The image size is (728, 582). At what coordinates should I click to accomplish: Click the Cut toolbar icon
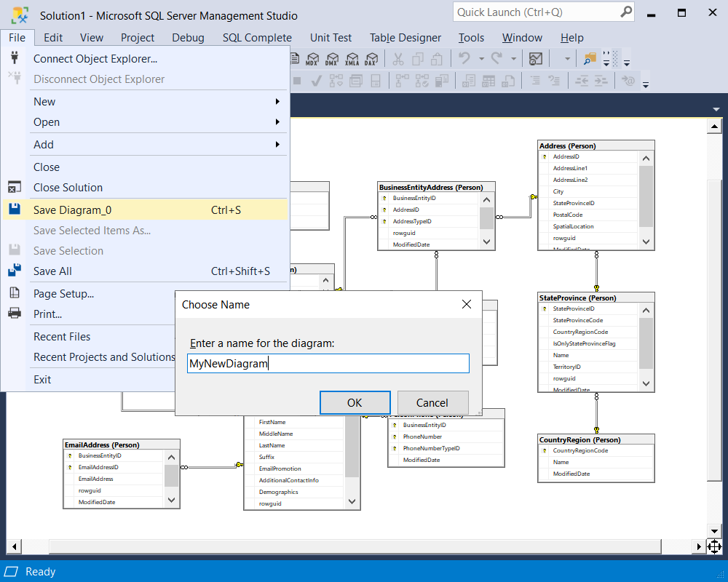tap(397, 58)
